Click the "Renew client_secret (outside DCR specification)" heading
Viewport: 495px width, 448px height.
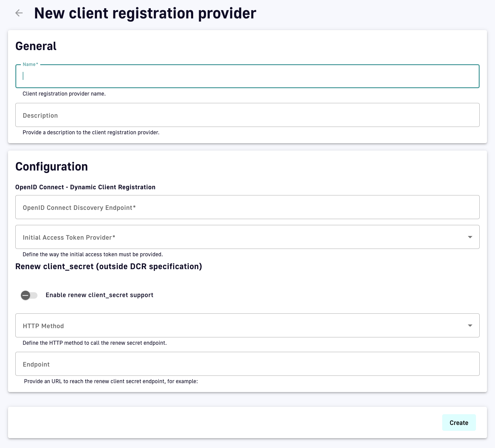(x=109, y=266)
